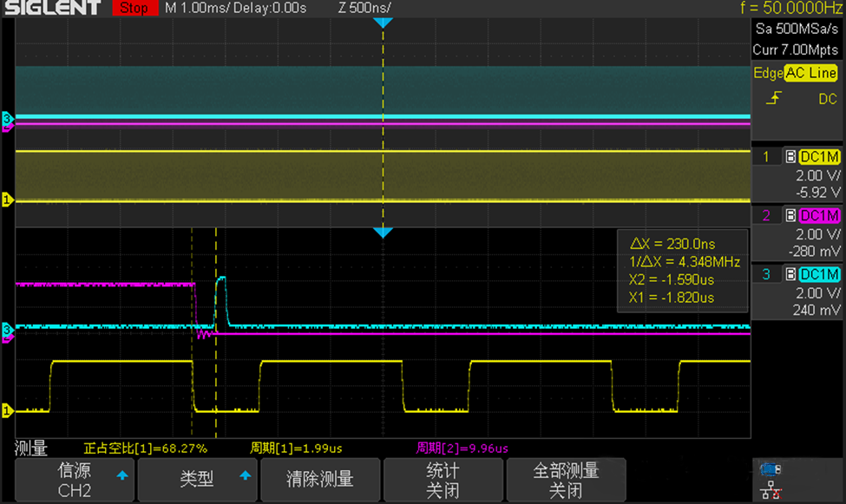Toggle 统计 statistics from 关闭 to on
The width and height of the screenshot is (846, 504).
tap(443, 479)
